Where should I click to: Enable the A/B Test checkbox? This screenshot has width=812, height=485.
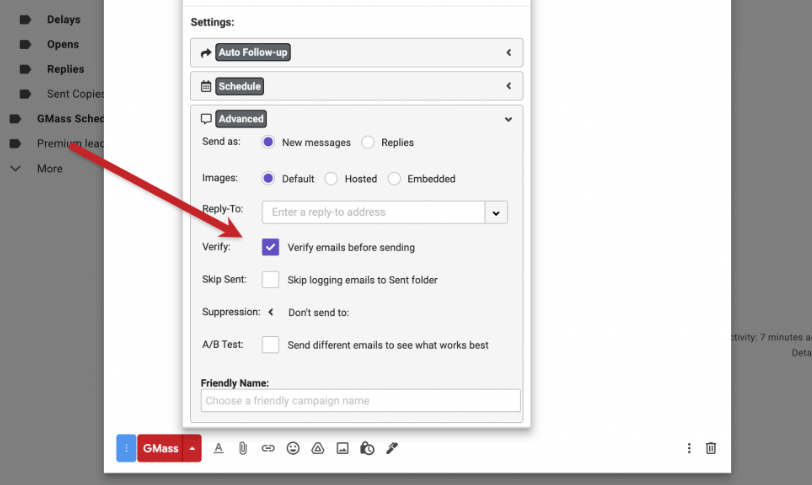tap(270, 345)
